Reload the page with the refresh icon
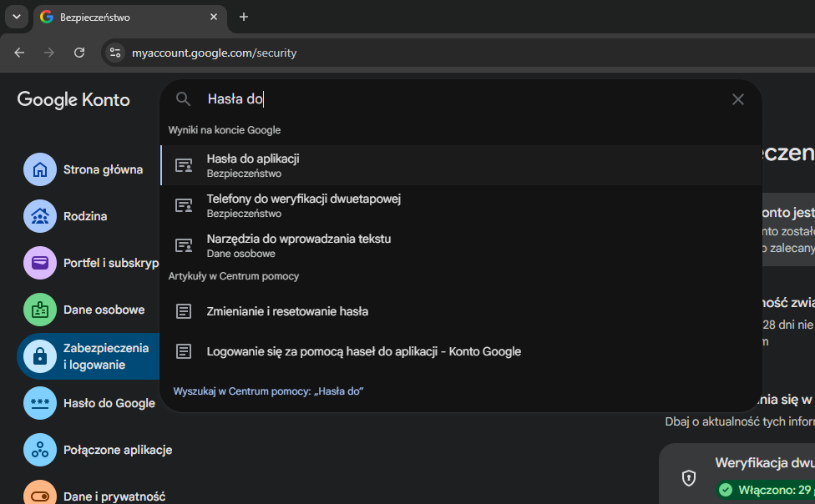The width and height of the screenshot is (815, 504). click(79, 53)
